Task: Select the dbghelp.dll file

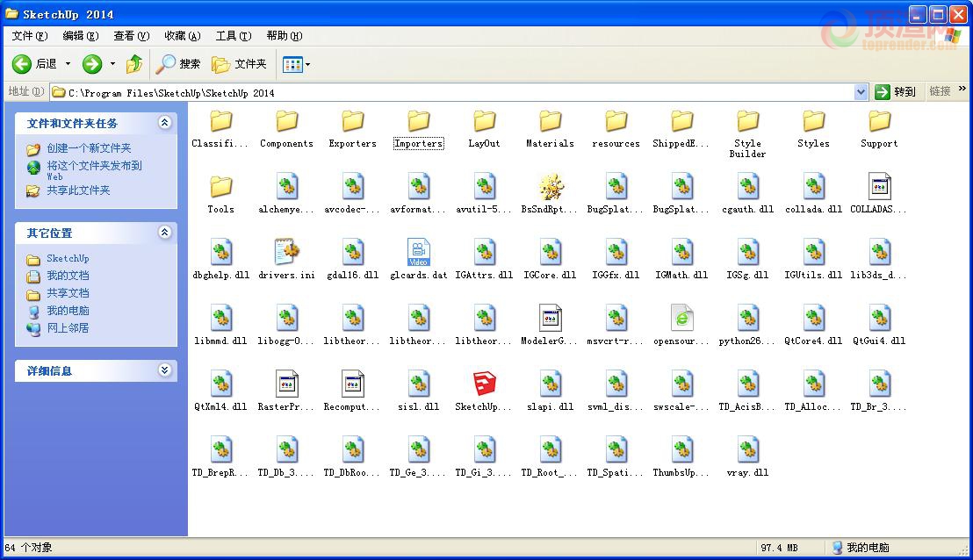Action: tap(221, 259)
